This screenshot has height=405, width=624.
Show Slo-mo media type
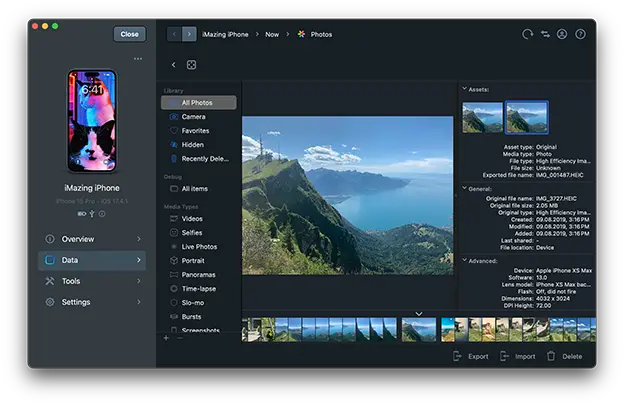click(199, 303)
